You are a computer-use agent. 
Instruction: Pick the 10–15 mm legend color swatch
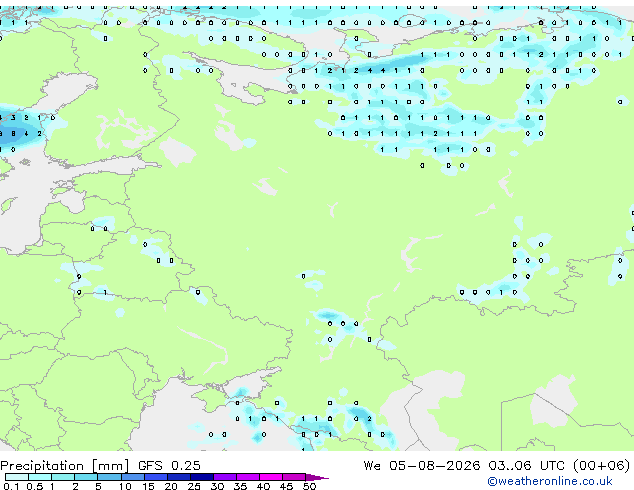tap(133, 477)
